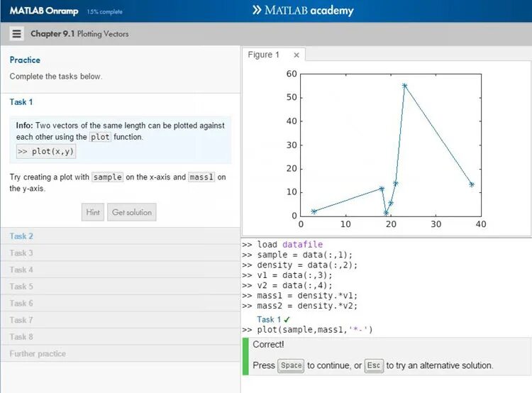Expand the Task 2 section

[x=121, y=236]
